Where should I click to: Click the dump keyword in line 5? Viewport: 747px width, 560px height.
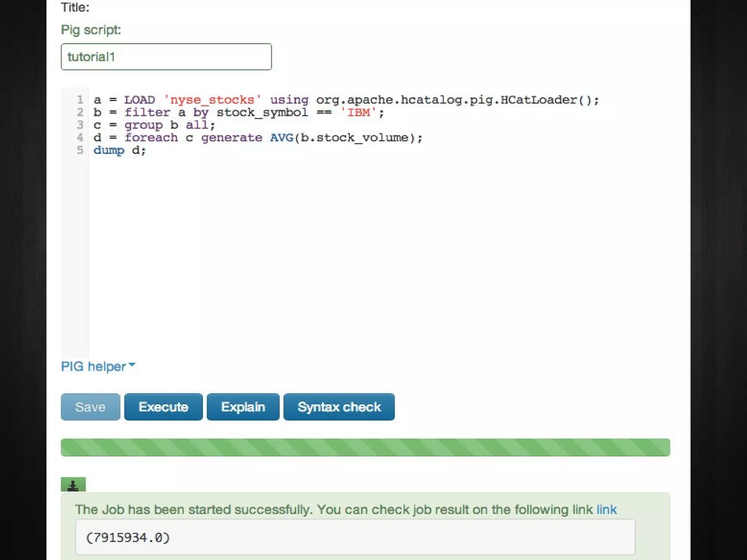(x=109, y=150)
